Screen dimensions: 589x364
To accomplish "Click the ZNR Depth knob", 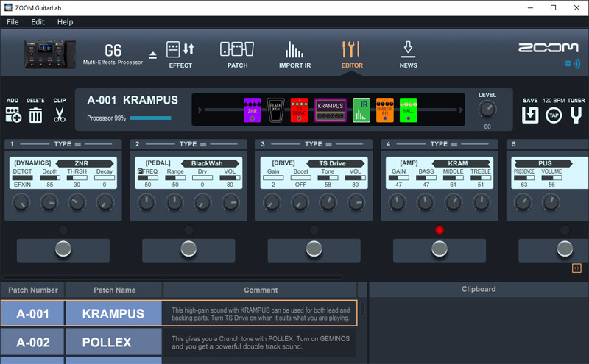I will click(x=49, y=202).
